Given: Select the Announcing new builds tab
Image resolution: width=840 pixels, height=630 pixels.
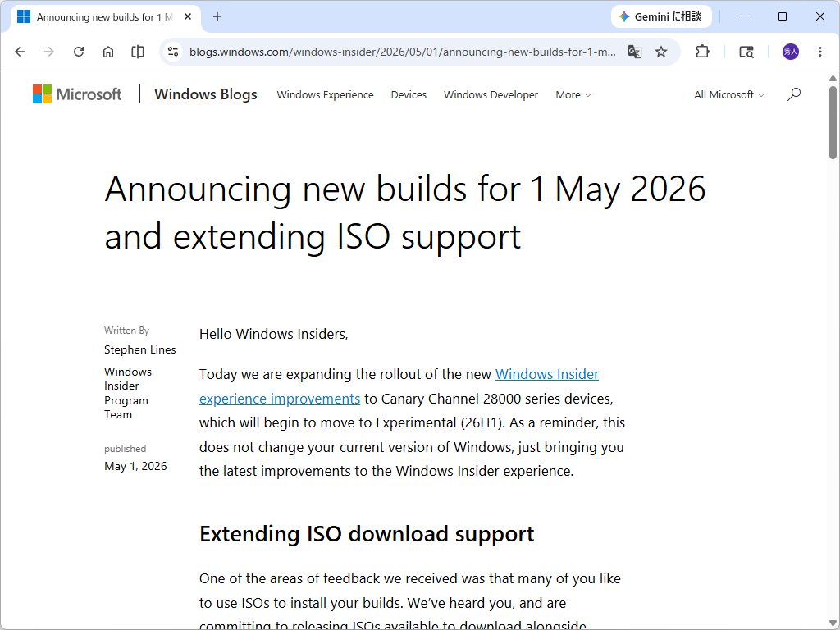Looking at the screenshot, I should pyautogui.click(x=105, y=17).
